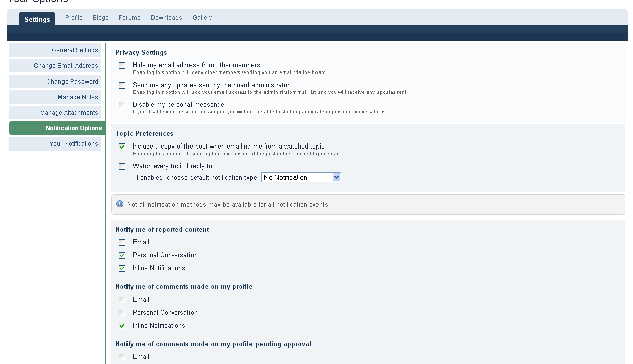The image size is (633, 364).
Task: Uncheck Personal Conversation for reported content
Action: coord(122,256)
